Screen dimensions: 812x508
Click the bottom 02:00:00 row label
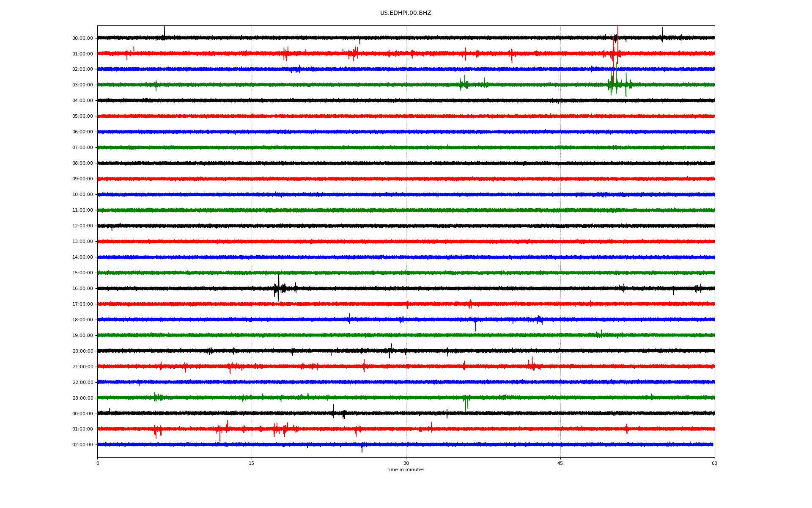(82, 445)
